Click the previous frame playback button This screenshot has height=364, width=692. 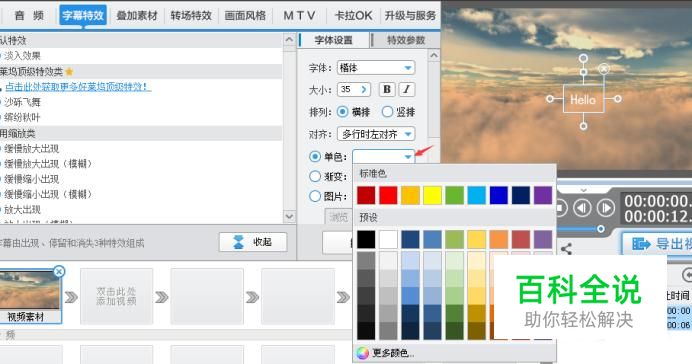(582, 208)
